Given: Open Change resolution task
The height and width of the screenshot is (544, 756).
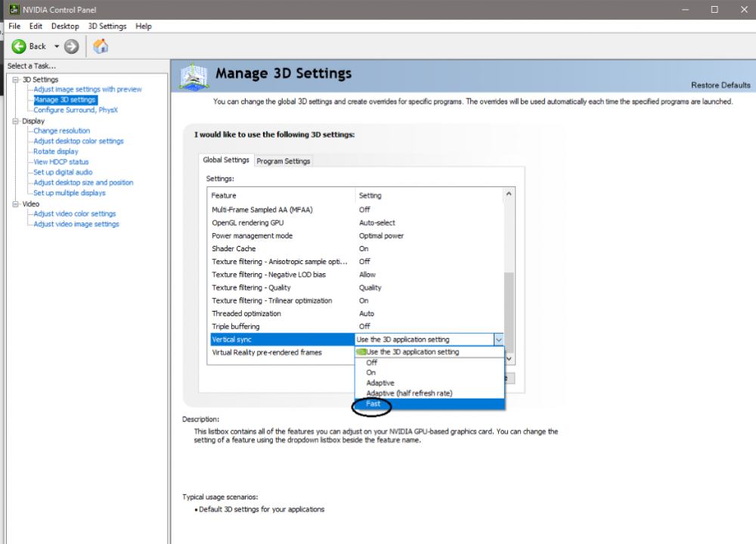Looking at the screenshot, I should pos(62,131).
